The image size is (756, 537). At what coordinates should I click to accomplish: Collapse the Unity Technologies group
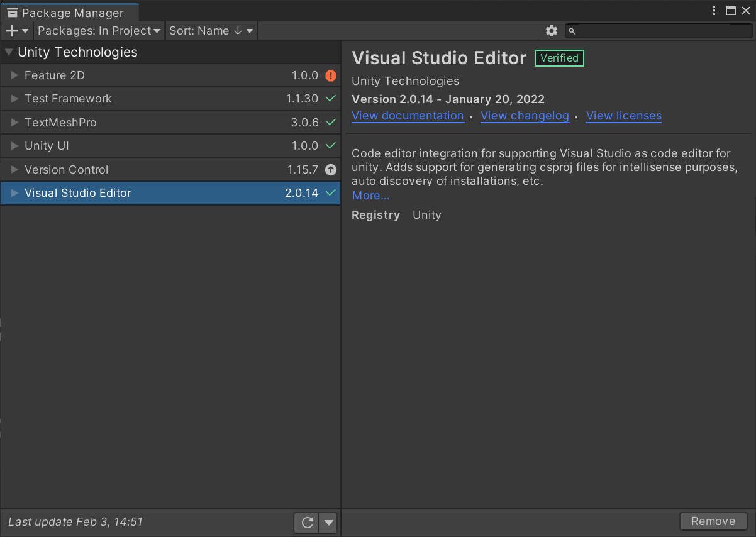coord(9,52)
